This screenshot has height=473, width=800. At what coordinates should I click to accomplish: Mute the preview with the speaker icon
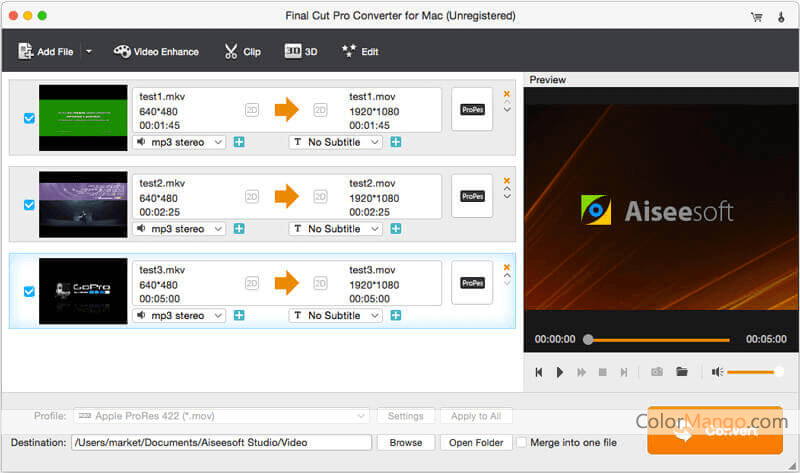coord(717,372)
